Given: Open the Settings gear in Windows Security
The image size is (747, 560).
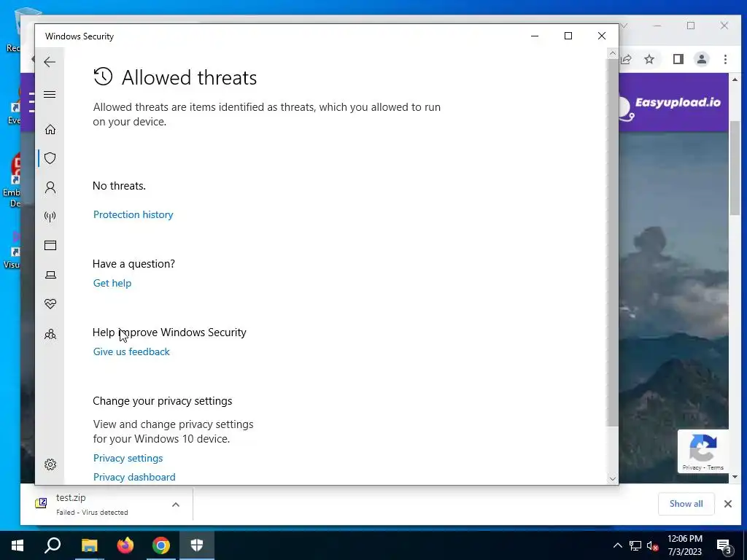Looking at the screenshot, I should click(50, 464).
